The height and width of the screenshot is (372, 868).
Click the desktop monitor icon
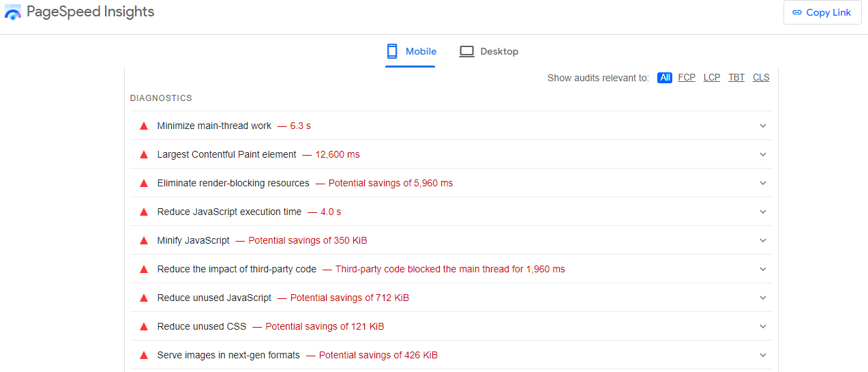pyautogui.click(x=467, y=51)
